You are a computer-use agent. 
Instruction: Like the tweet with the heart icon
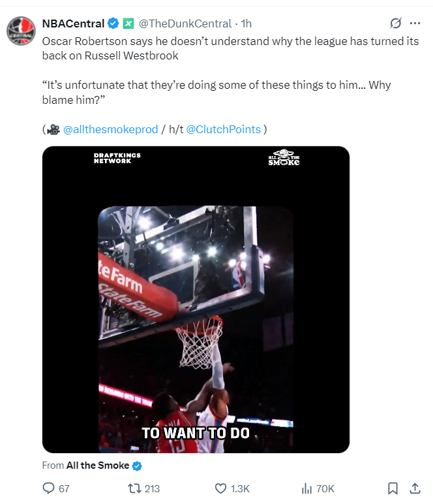point(220,488)
